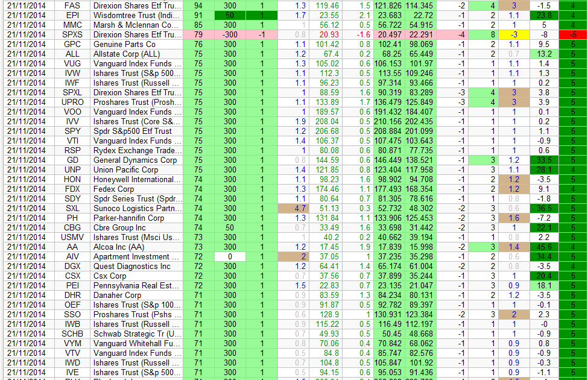Viewport: 588px width, 380px height.
Task: Select the SPXS ticker symbol cell
Action: click(x=72, y=34)
